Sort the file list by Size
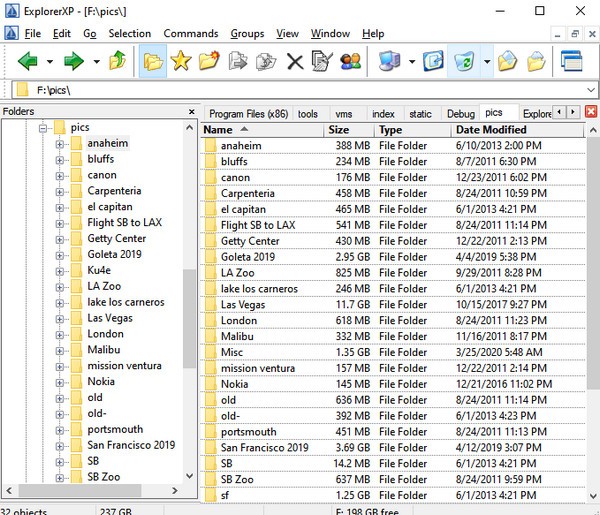This screenshot has width=600, height=515. [x=340, y=130]
